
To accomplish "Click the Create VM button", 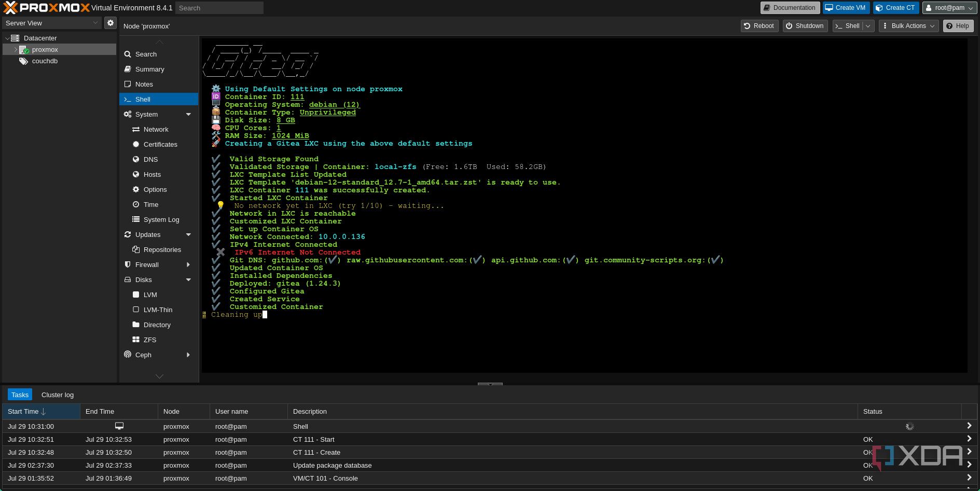I will tap(845, 8).
